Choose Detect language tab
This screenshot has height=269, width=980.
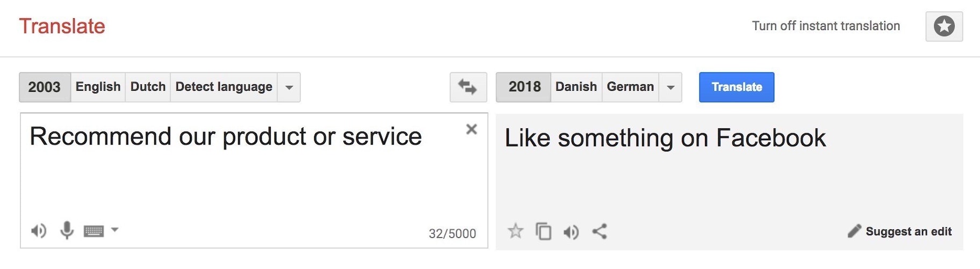[x=224, y=87]
